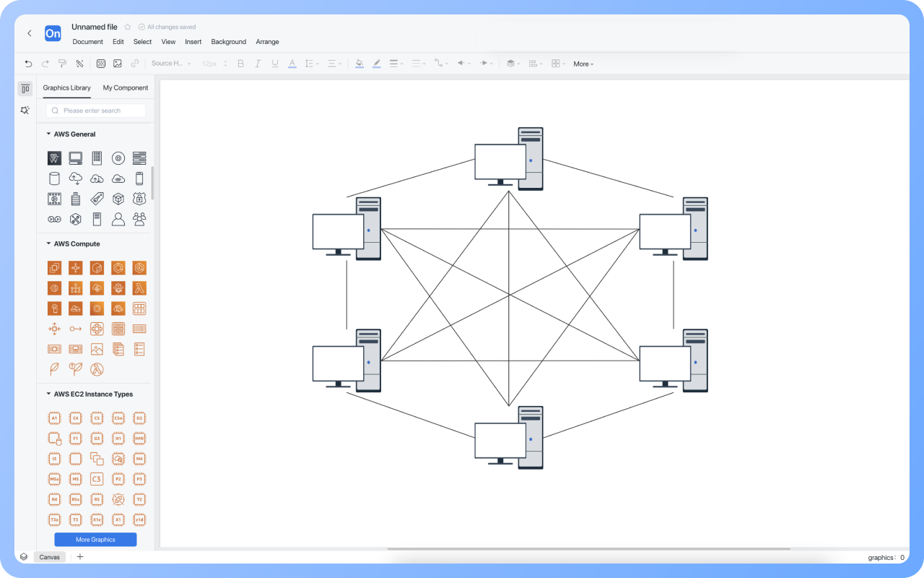Click the insert image toolbar icon
The image size is (924, 578).
tap(118, 64)
